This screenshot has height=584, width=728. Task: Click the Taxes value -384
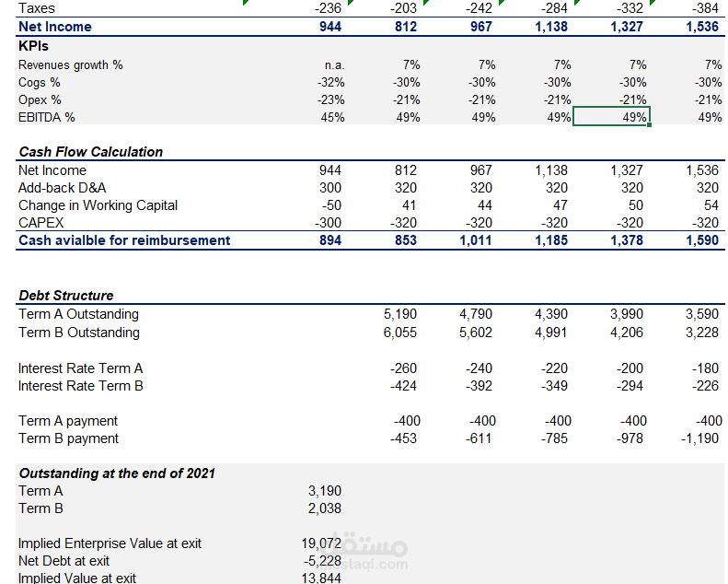tap(705, 8)
